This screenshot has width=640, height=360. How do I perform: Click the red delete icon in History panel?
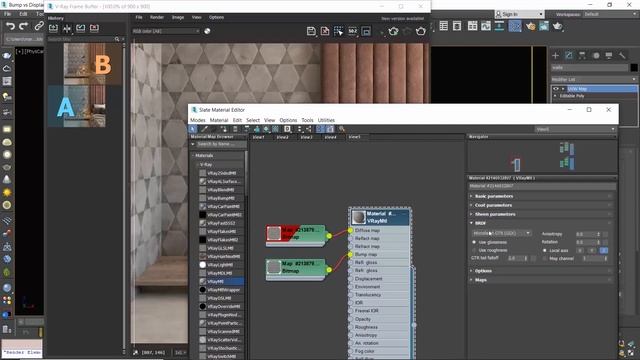94,28
